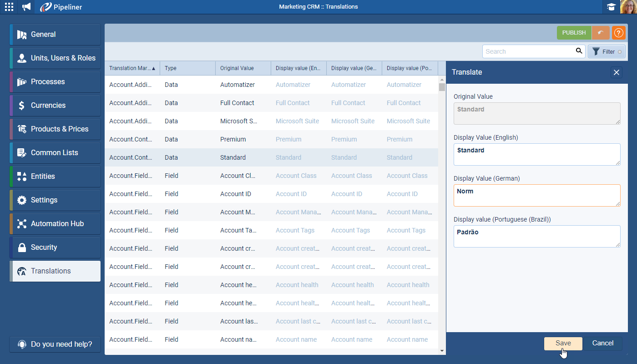Open the app grid launcher icon

pos(9,7)
